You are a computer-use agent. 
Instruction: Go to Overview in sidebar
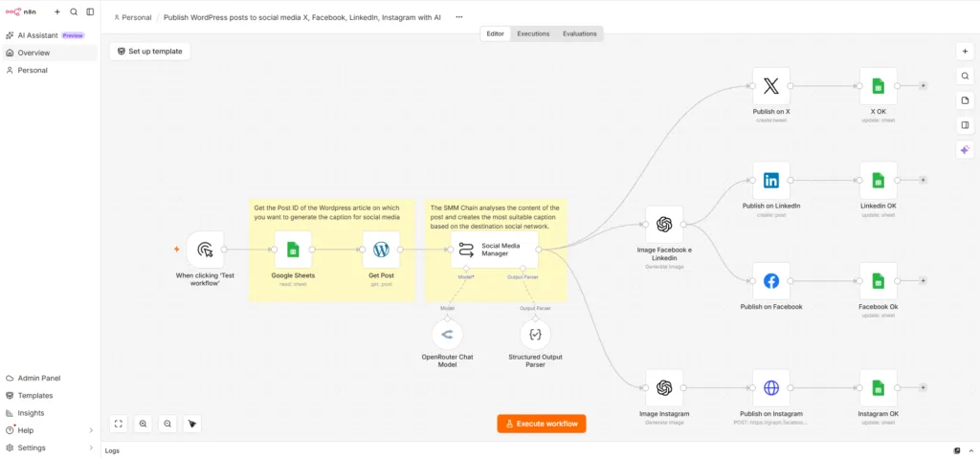point(50,54)
